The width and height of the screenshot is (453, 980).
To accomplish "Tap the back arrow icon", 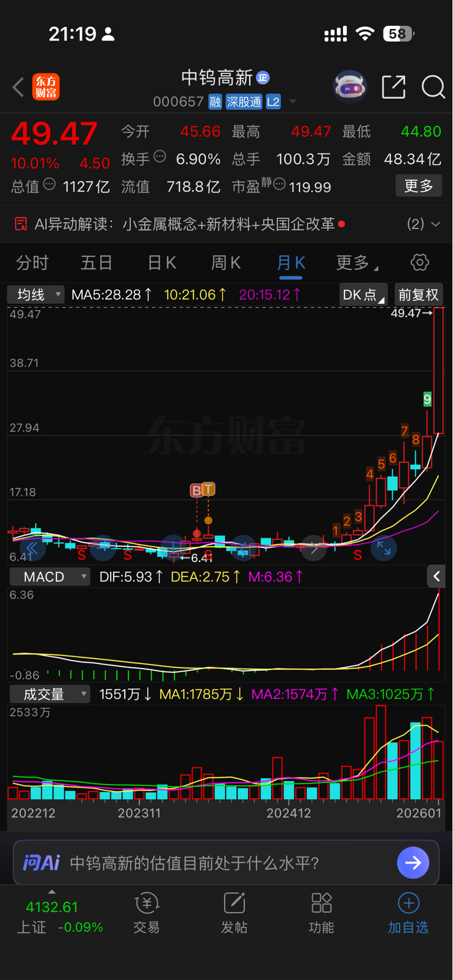I will 18,87.
